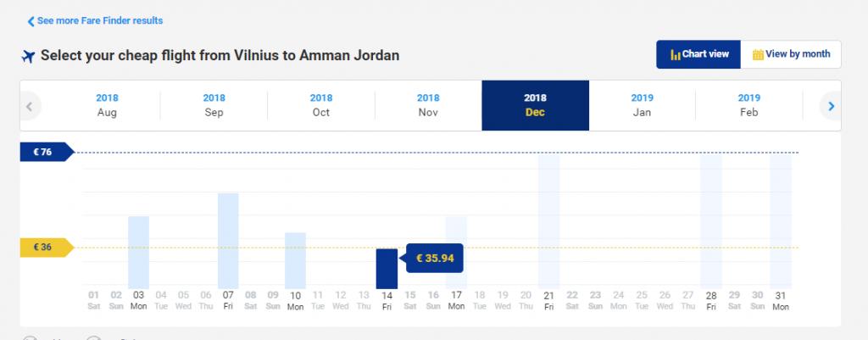Switch to the View by month button
The width and height of the screenshot is (868, 340).
[791, 54]
